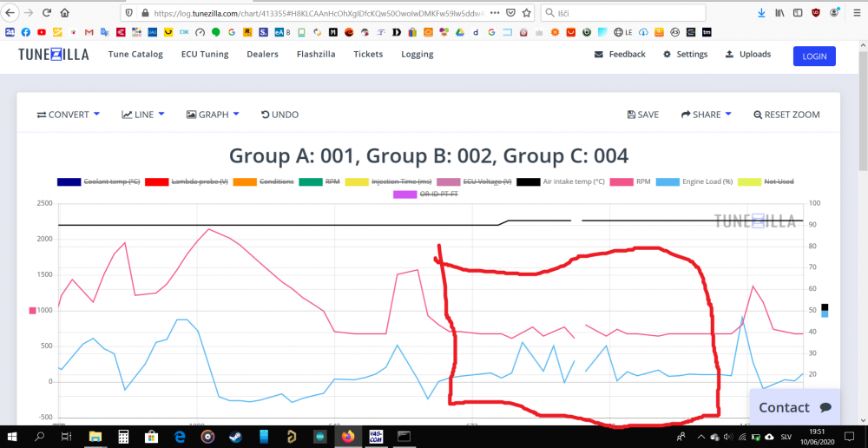Toggle Injection Time series in legend
The height and width of the screenshot is (448, 868).
(x=388, y=181)
